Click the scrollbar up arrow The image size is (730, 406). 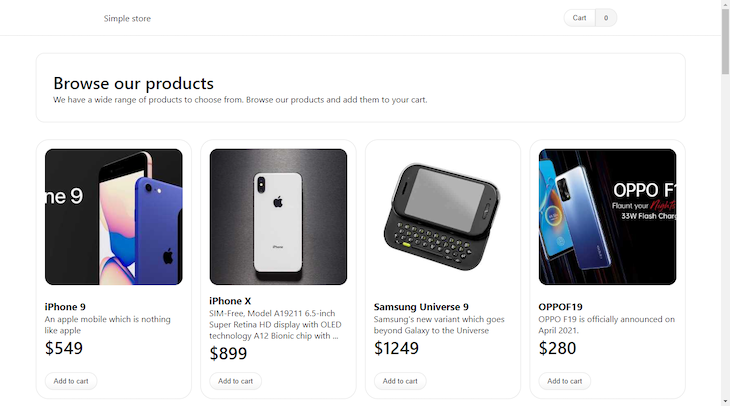pos(725,6)
